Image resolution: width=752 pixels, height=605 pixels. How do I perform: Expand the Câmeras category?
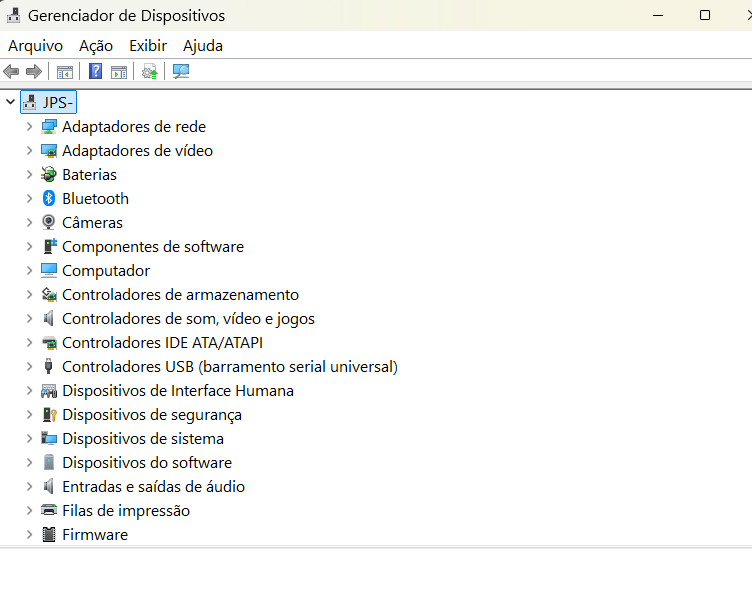[x=29, y=223]
